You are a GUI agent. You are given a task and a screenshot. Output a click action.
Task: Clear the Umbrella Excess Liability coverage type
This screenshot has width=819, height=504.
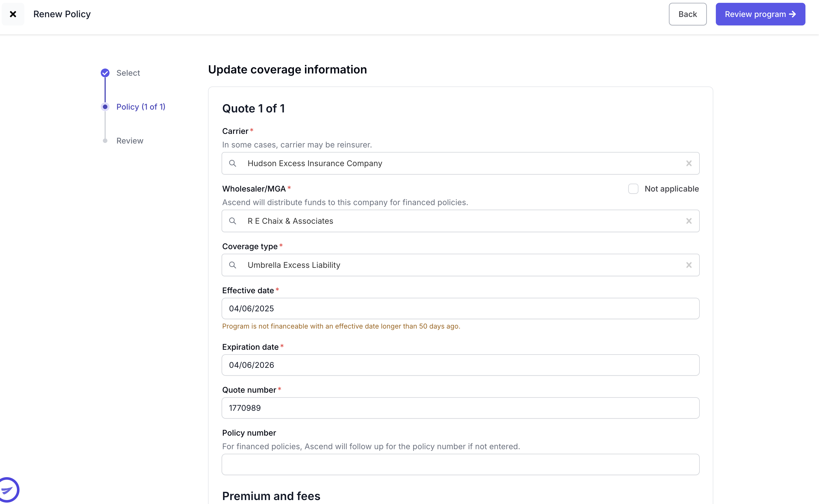(689, 265)
